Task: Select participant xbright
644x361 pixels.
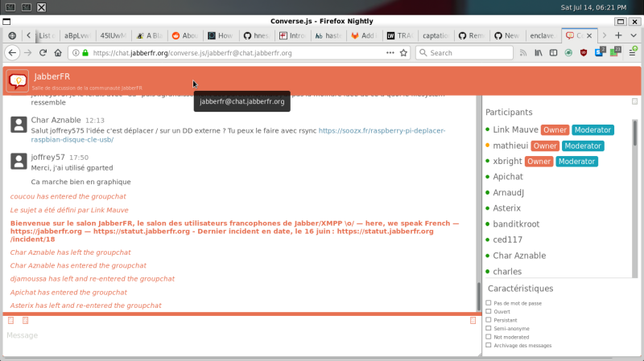Action: [507, 162]
